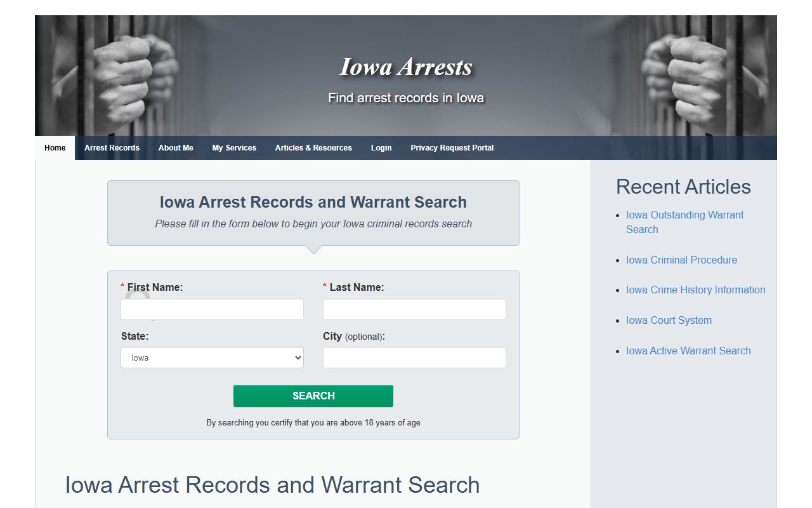This screenshot has height=508, width=812.
Task: Open Iowa Active Warrant Search link
Action: point(688,351)
